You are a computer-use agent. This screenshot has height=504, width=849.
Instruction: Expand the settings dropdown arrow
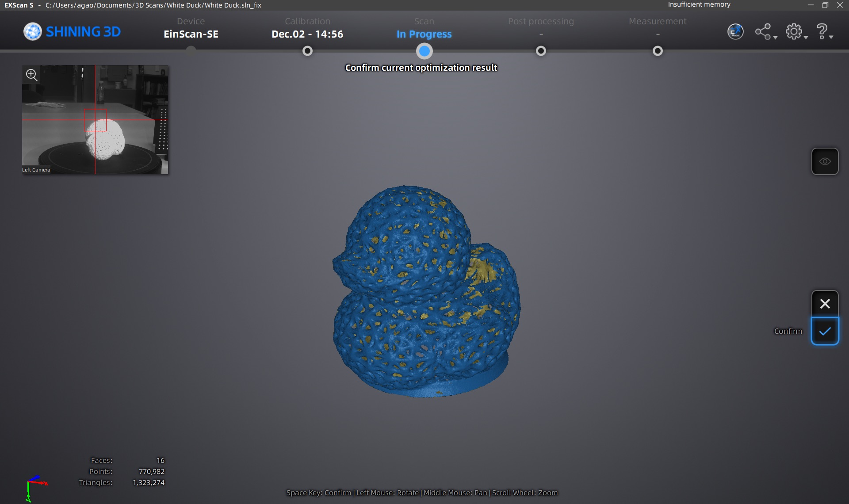coord(806,38)
